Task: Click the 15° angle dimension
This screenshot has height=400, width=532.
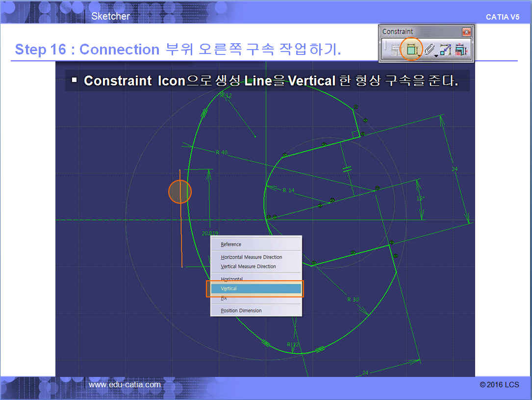Action: click(420, 199)
